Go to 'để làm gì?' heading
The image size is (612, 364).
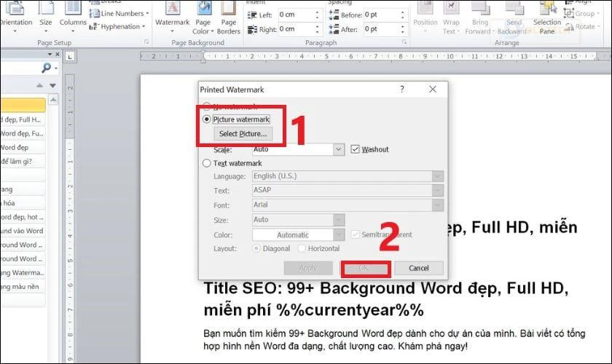point(23,161)
